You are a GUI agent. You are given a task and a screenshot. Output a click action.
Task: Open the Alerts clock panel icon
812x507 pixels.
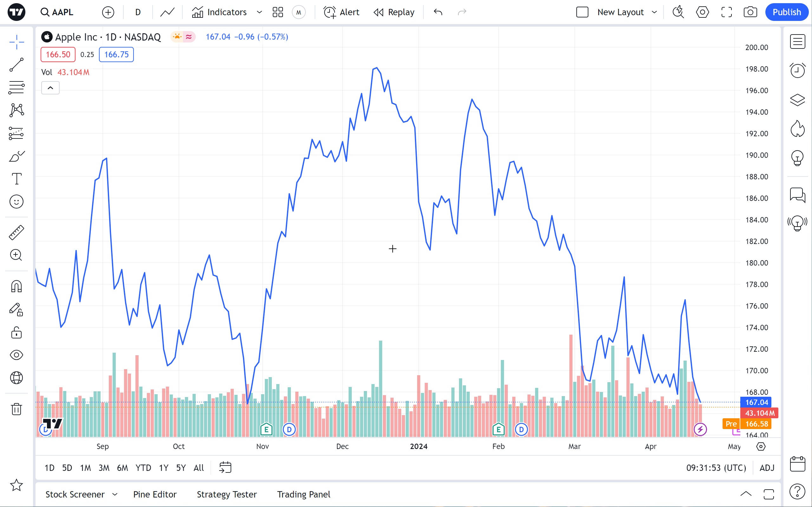797,70
